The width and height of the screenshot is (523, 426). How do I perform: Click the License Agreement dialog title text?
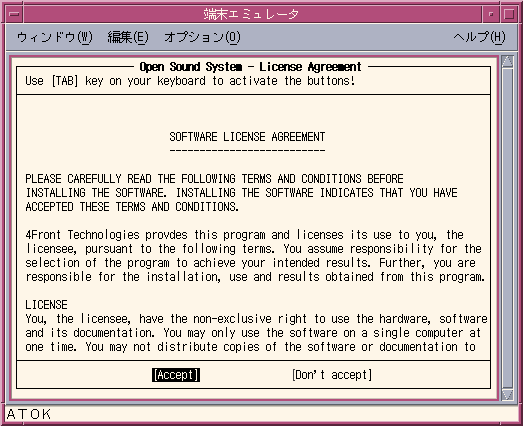[250, 67]
